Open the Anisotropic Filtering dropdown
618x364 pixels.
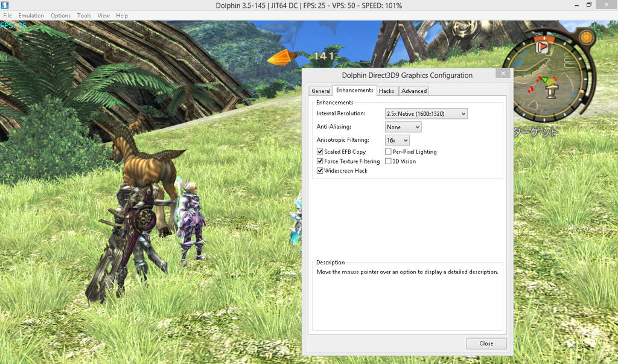click(397, 140)
